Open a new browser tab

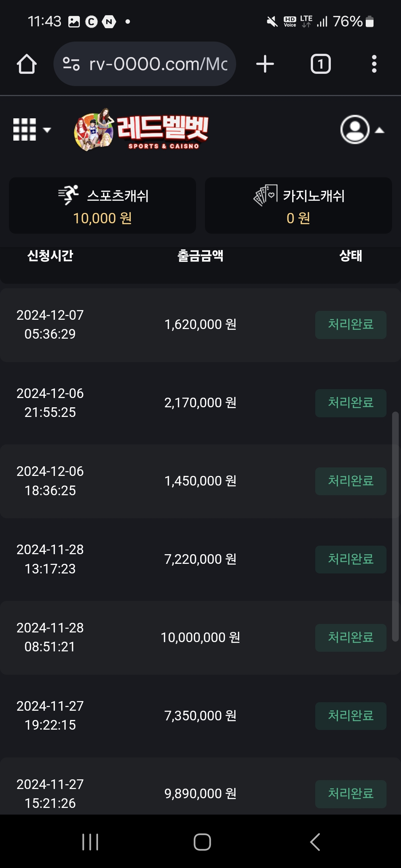coord(265,64)
